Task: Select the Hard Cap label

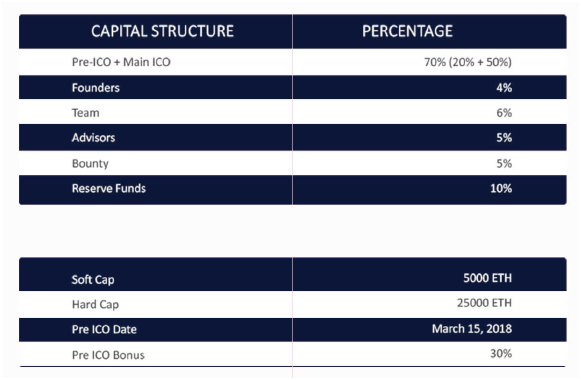Action: point(95,304)
